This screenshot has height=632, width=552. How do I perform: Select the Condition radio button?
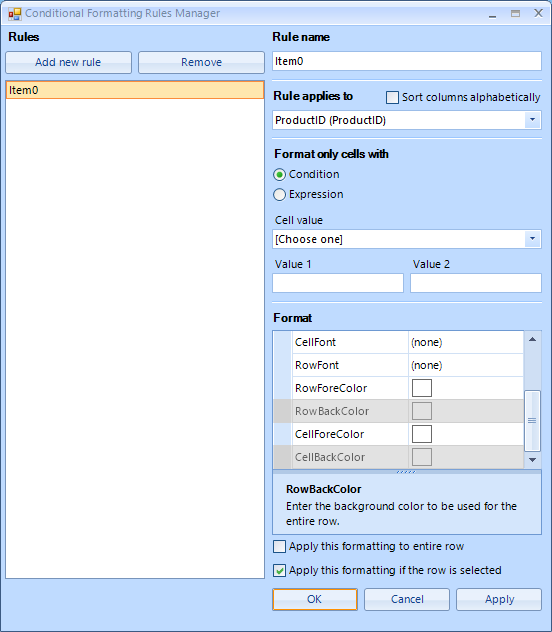tap(279, 175)
